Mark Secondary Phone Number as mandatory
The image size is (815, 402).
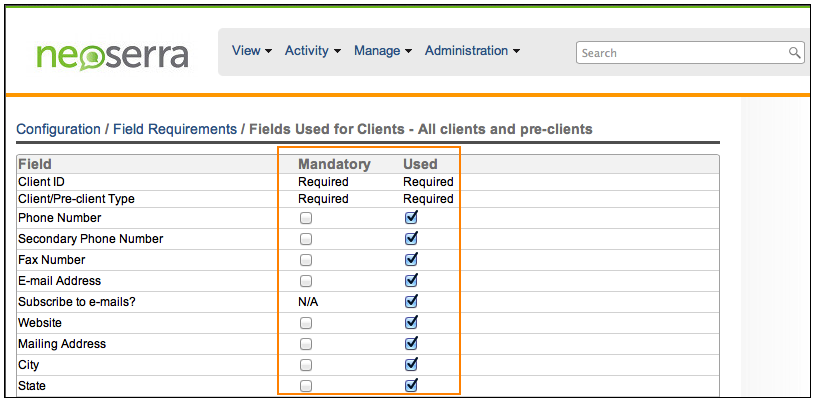pos(306,239)
